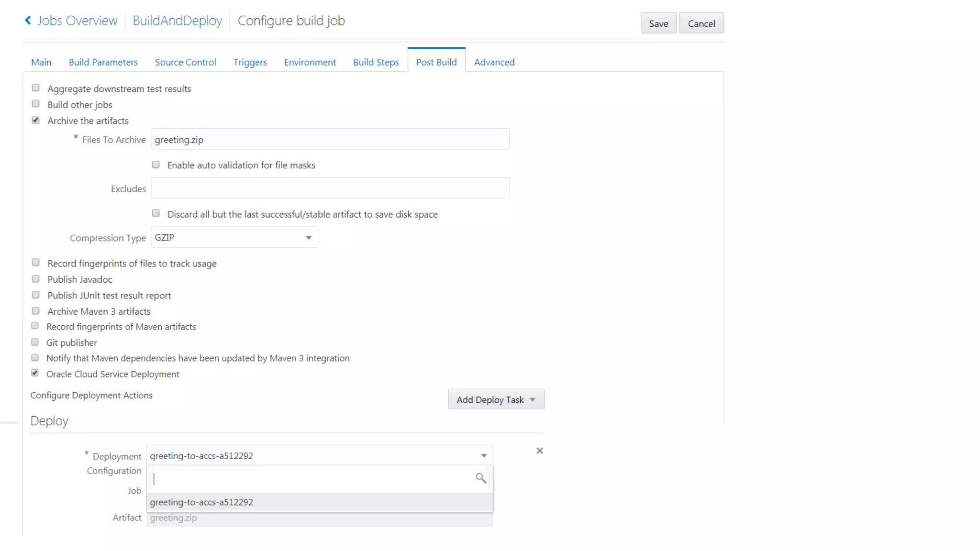Screen dimensions: 980x551
Task: Switch to the Build Steps tab
Action: [376, 62]
